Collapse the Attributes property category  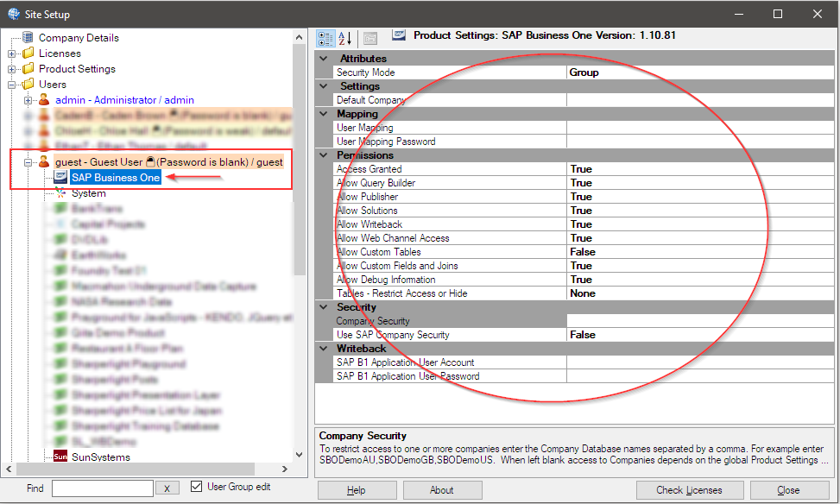click(324, 59)
